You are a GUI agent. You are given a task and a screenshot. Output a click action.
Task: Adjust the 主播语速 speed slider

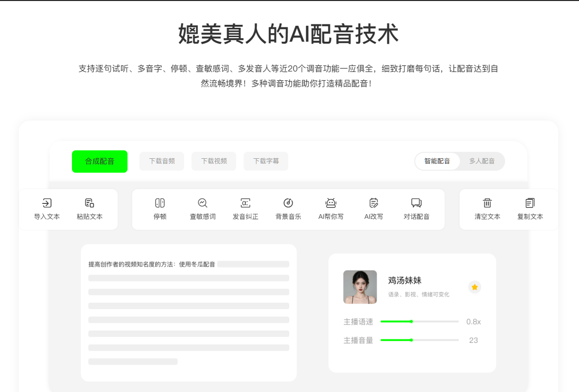tap(419, 322)
